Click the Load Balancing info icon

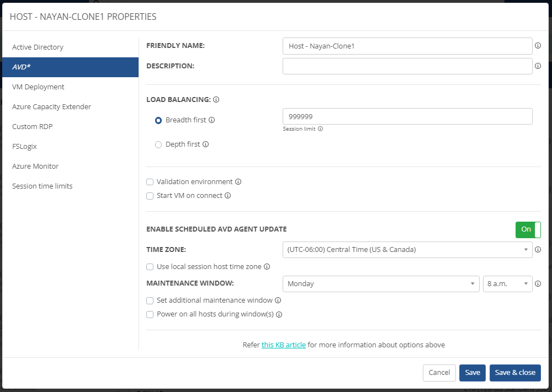pyautogui.click(x=216, y=100)
